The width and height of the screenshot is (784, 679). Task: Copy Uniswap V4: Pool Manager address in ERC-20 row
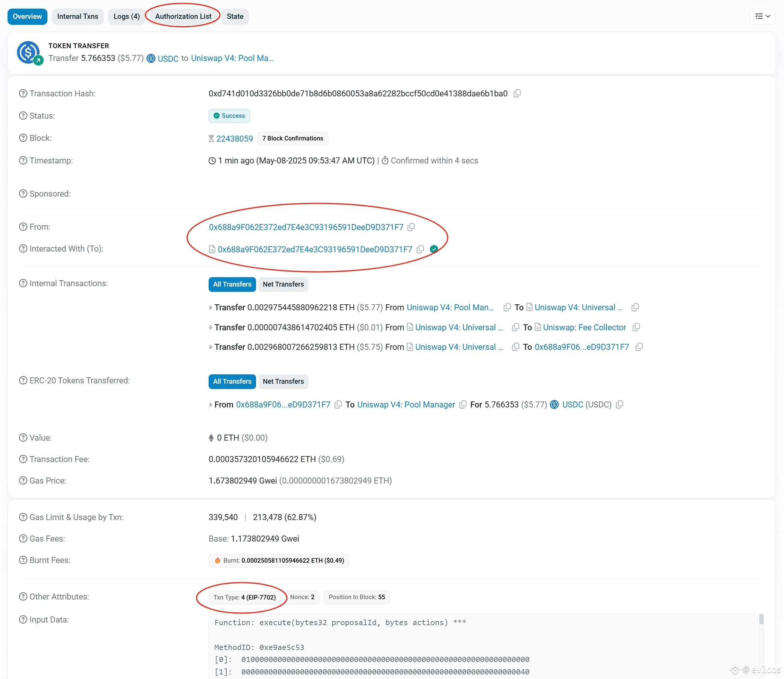click(463, 405)
